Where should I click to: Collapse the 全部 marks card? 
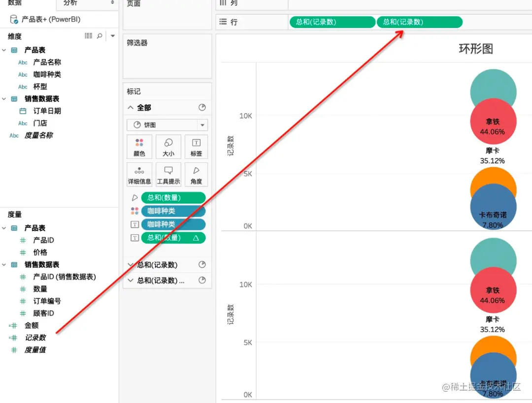[x=130, y=107]
